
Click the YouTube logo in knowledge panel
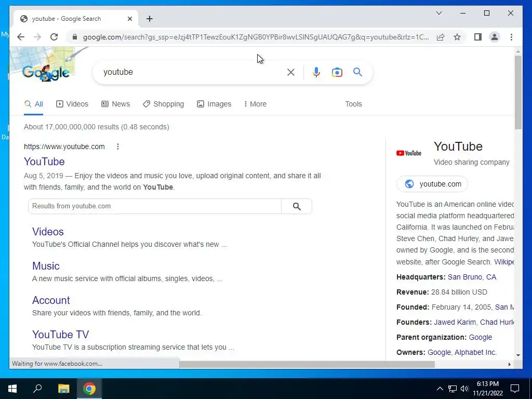tap(409, 153)
